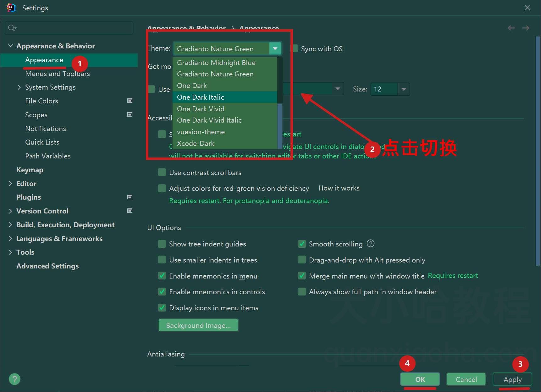Click the forward navigation arrow

pyautogui.click(x=526, y=28)
